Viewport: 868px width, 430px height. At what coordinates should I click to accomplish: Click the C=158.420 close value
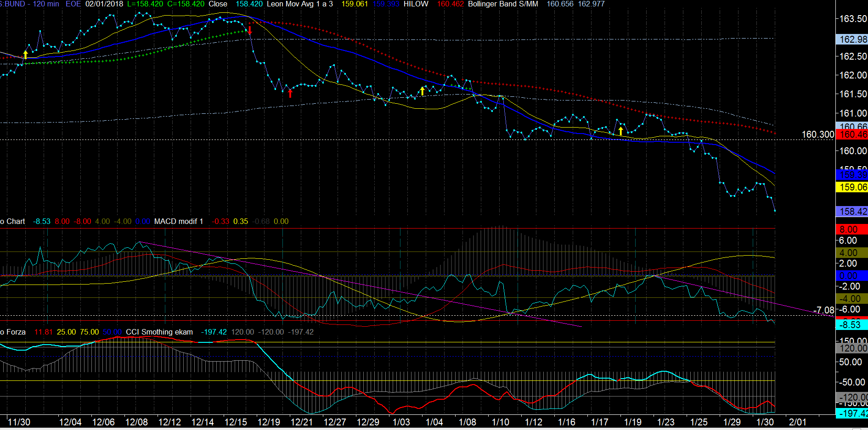(x=186, y=4)
